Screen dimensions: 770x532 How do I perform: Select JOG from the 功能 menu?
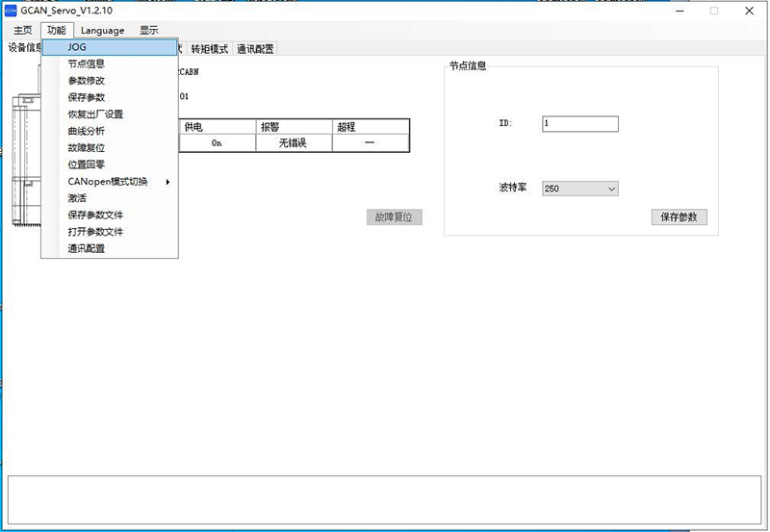[77, 47]
